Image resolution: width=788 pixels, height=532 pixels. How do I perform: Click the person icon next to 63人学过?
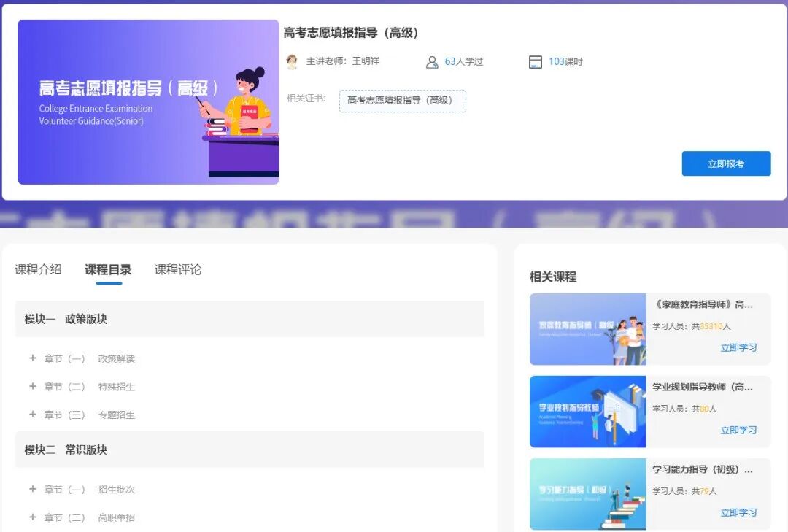click(432, 62)
